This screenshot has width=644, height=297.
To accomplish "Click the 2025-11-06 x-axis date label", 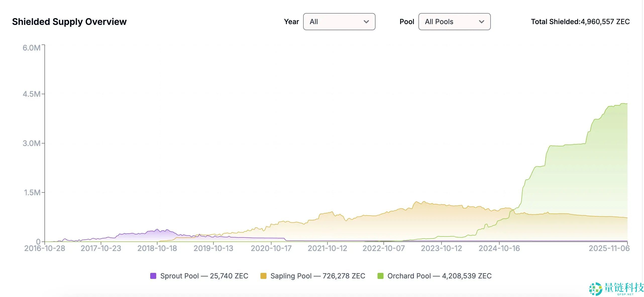I will coord(609,248).
